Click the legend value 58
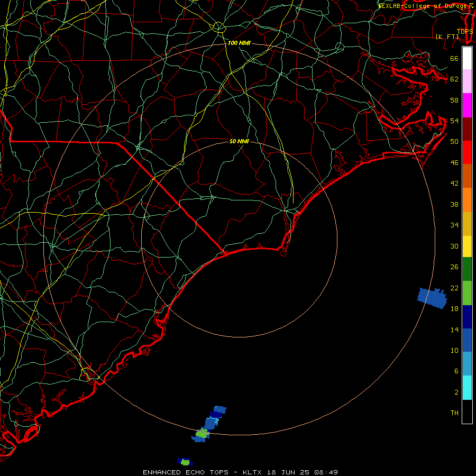The height and width of the screenshot is (476, 476). tap(454, 100)
